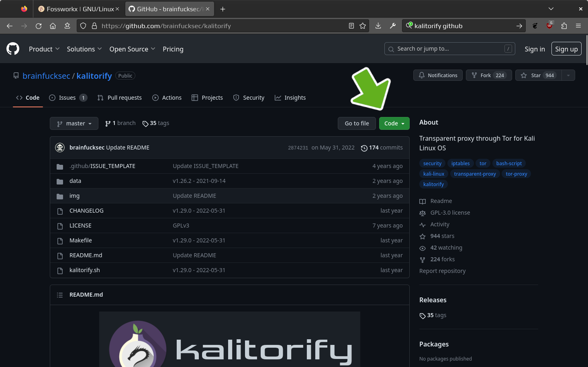Open the Firefox downloads panel
The height and width of the screenshot is (367, 588).
pyautogui.click(x=378, y=26)
